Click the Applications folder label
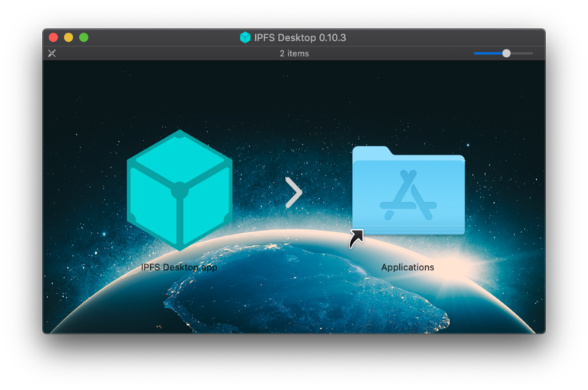Viewport: 588px width, 390px height. (x=407, y=267)
